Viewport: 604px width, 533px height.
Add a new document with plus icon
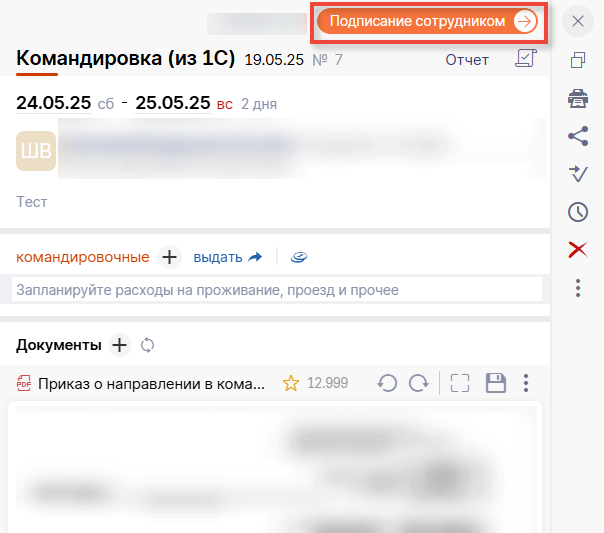coord(120,345)
